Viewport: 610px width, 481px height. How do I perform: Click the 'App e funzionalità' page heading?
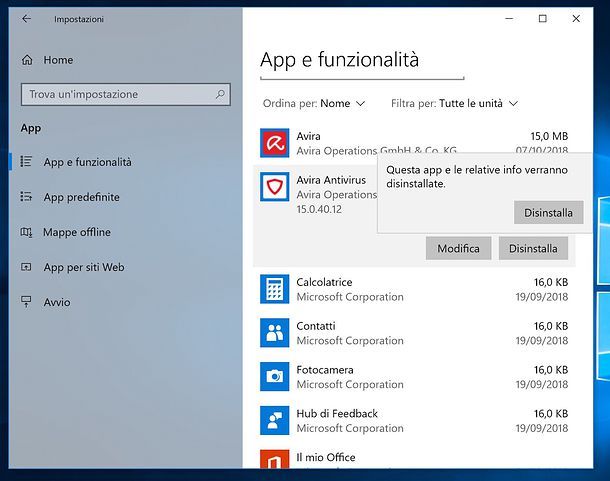point(340,60)
